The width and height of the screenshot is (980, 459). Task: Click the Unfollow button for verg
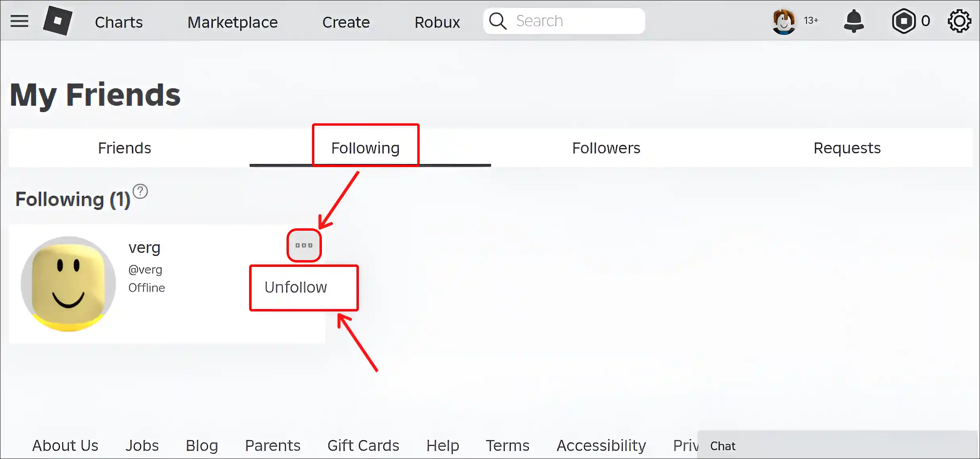click(x=304, y=287)
